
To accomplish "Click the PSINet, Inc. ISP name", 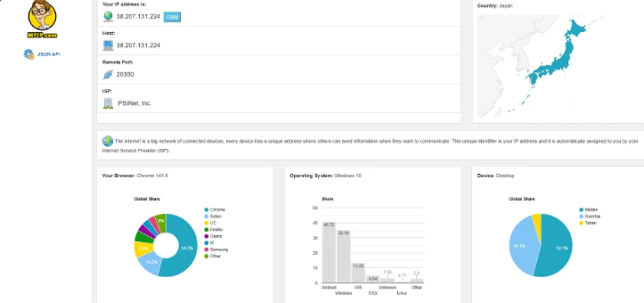I will (x=134, y=103).
